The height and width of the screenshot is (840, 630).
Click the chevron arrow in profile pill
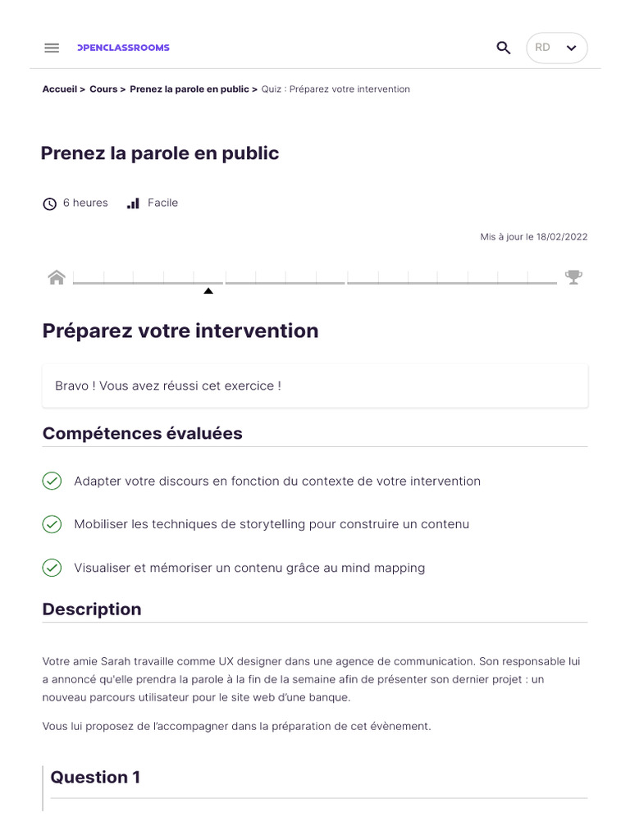coord(572,48)
